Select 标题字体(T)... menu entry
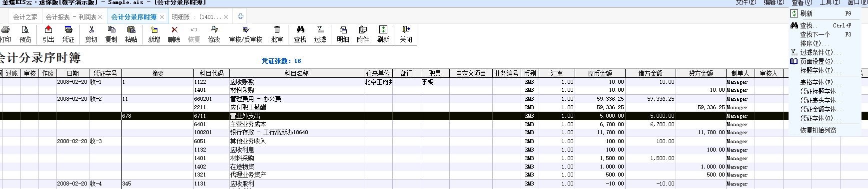The height and width of the screenshot is (189, 868). click(x=825, y=70)
